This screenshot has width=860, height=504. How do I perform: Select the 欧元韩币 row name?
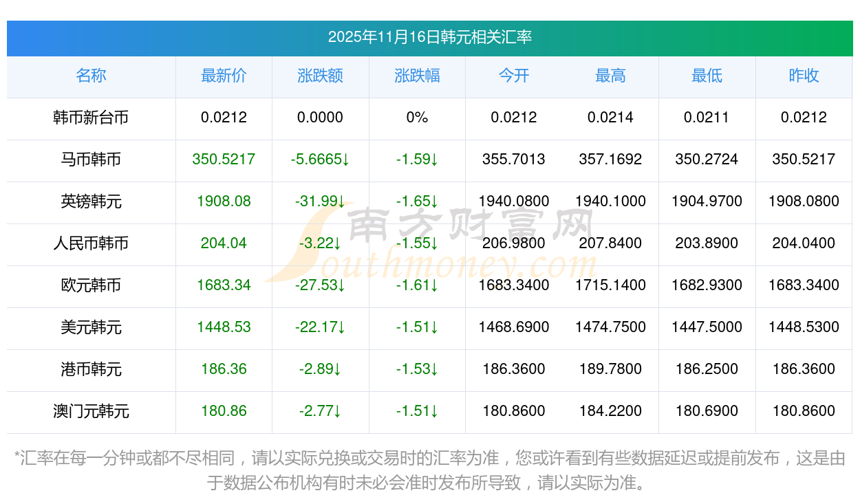click(x=91, y=285)
